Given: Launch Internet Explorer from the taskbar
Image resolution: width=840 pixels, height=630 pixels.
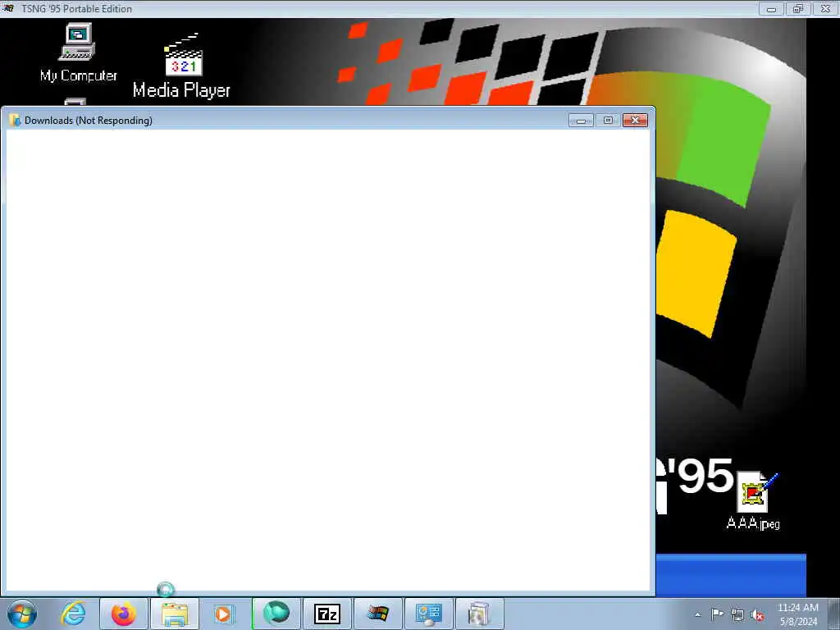Looking at the screenshot, I should [x=72, y=614].
